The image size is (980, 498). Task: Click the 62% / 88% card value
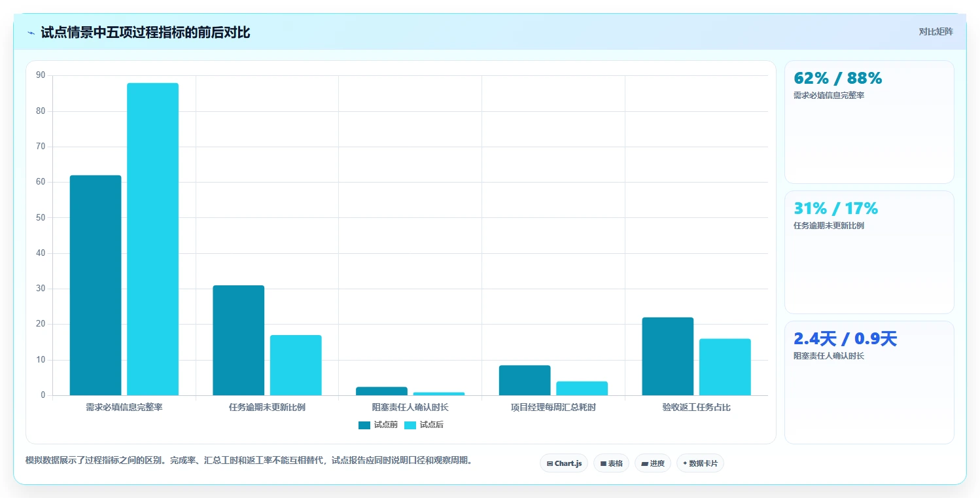838,78
